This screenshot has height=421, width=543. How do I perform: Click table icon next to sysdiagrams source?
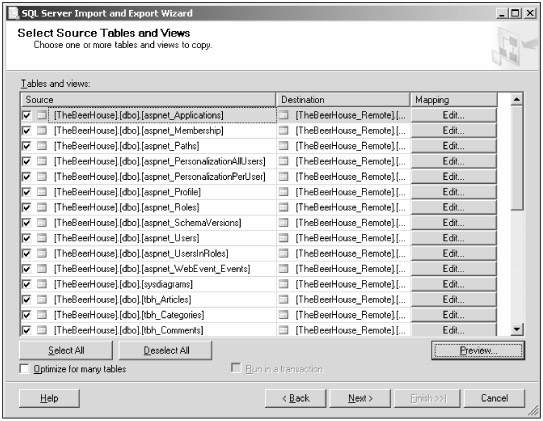point(42,284)
